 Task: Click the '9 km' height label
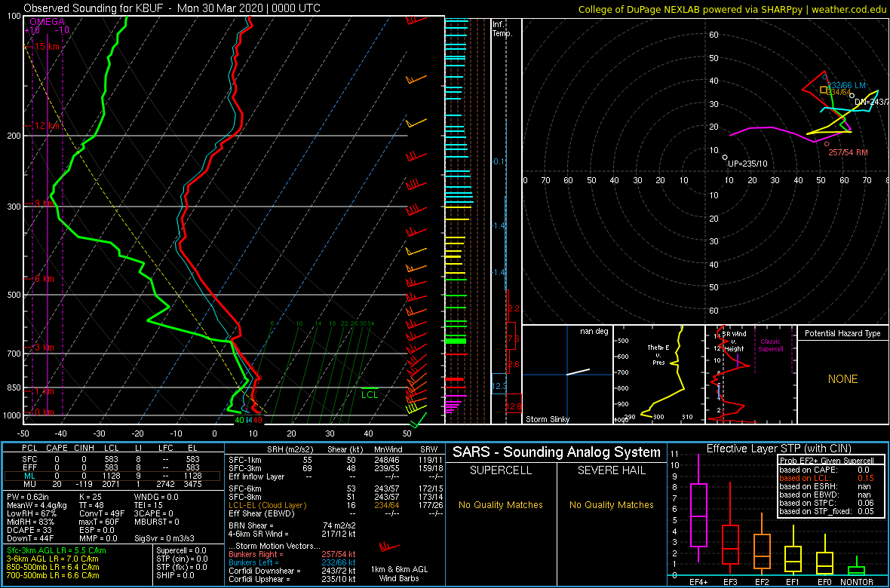[44, 203]
